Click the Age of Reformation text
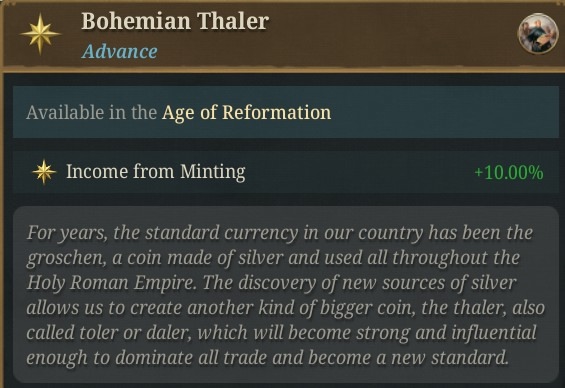This screenshot has width=565, height=388. coord(246,112)
